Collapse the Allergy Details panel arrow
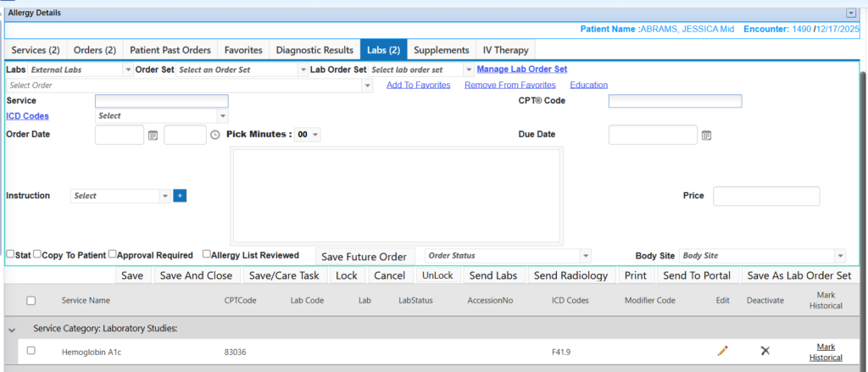868x372 pixels. point(850,13)
